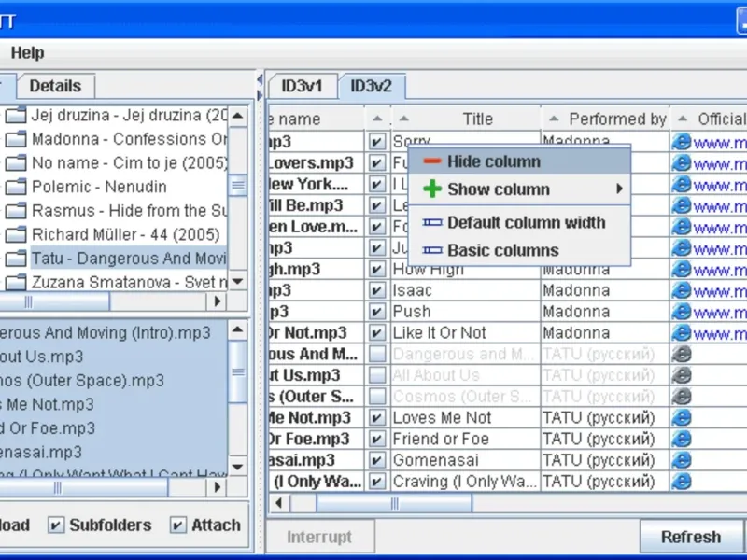Switch to the ID3v1 tab

pos(302,86)
